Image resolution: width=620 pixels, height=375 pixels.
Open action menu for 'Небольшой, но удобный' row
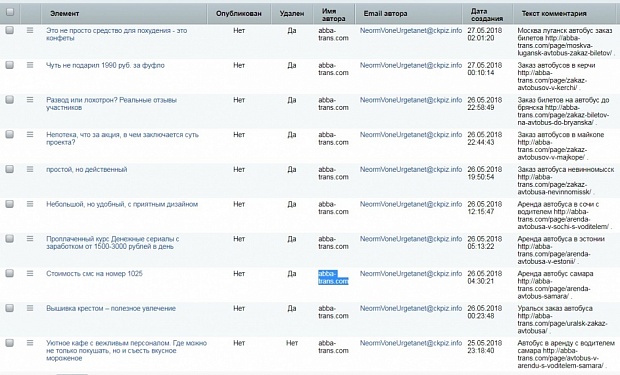[x=30, y=204]
